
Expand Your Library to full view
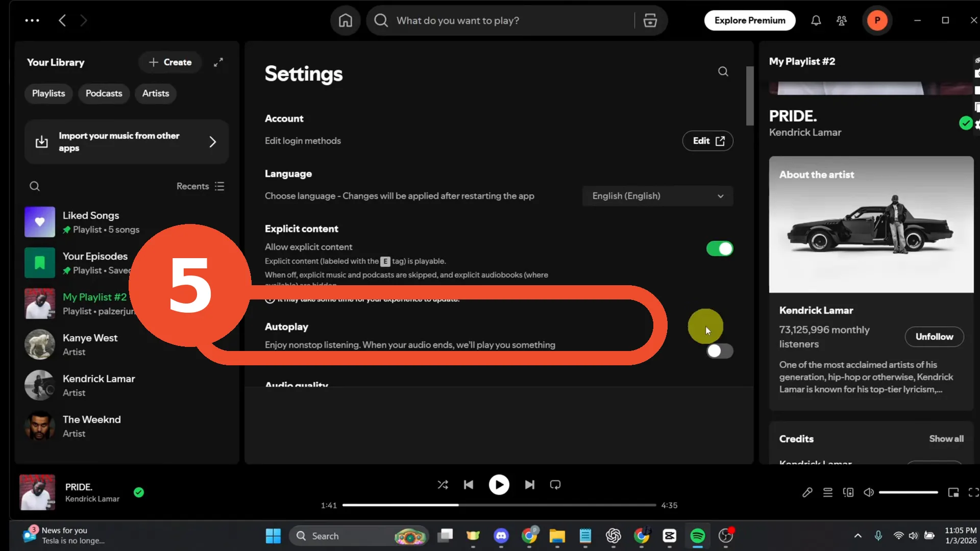(218, 62)
